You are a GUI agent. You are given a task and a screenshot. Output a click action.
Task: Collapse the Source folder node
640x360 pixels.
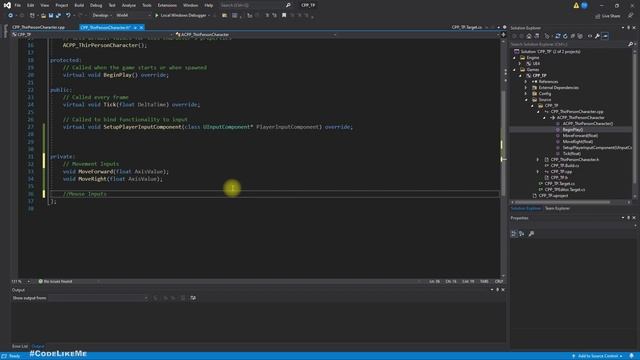coord(526,100)
